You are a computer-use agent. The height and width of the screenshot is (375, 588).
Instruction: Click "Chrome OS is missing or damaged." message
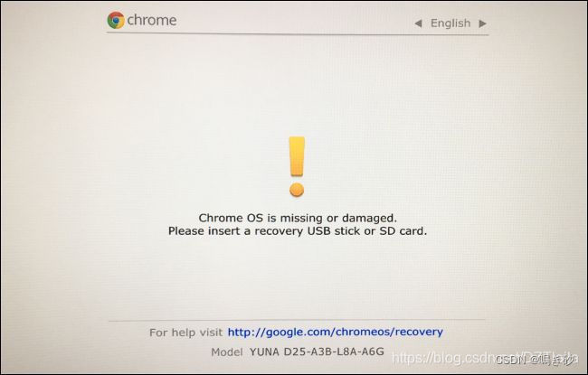(x=298, y=218)
